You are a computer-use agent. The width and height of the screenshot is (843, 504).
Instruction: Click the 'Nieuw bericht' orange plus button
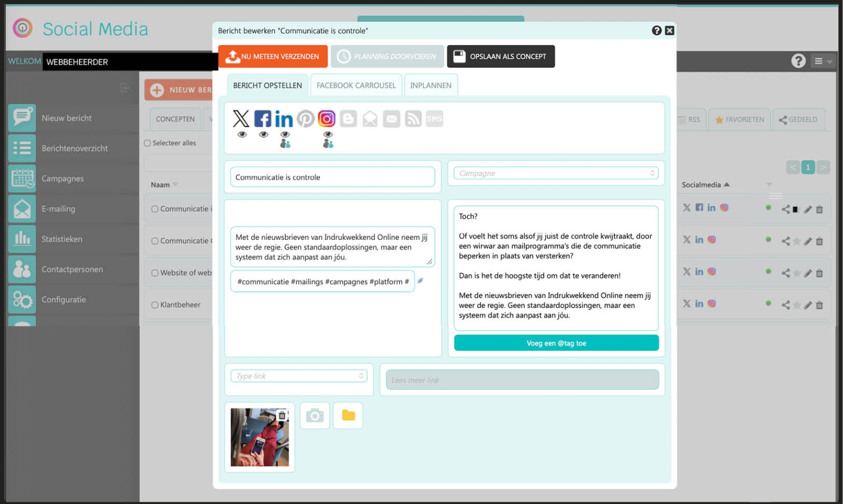(x=179, y=90)
